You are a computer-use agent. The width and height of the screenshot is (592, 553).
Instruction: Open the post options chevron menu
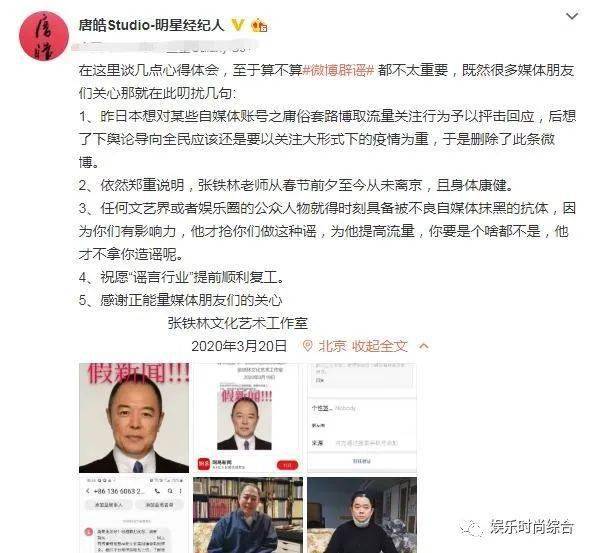coord(572,16)
